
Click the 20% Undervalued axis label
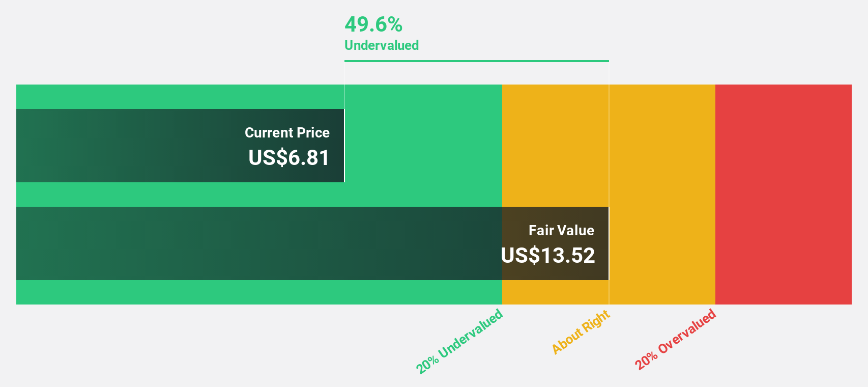pos(459,342)
